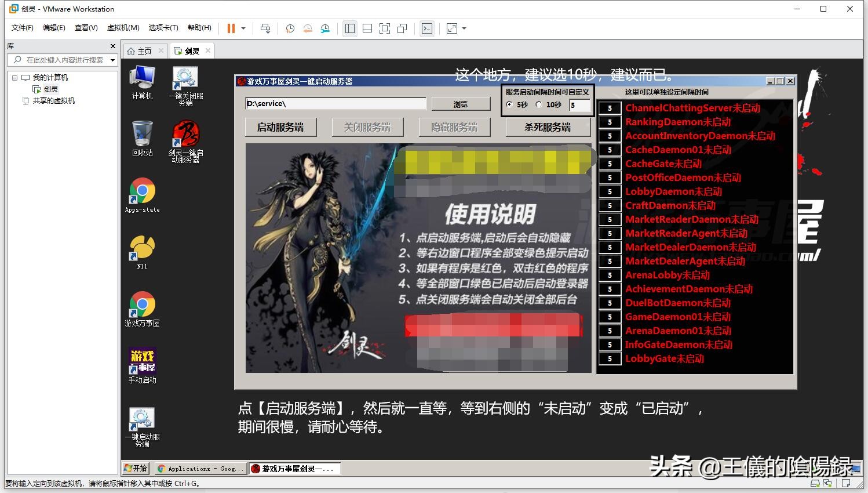The width and height of the screenshot is (868, 493).
Task: Select the 一键关闭服务端 desktop shortcut
Action: point(185,86)
